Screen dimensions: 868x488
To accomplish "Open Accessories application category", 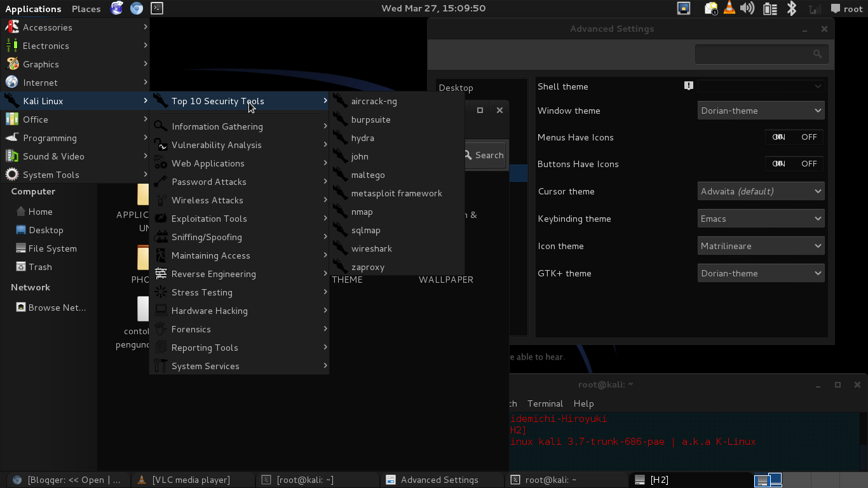I will (75, 27).
